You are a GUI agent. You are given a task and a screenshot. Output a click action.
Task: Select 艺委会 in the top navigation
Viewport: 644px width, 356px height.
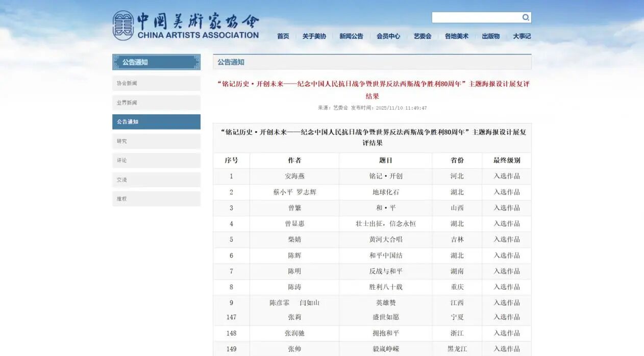pos(422,36)
